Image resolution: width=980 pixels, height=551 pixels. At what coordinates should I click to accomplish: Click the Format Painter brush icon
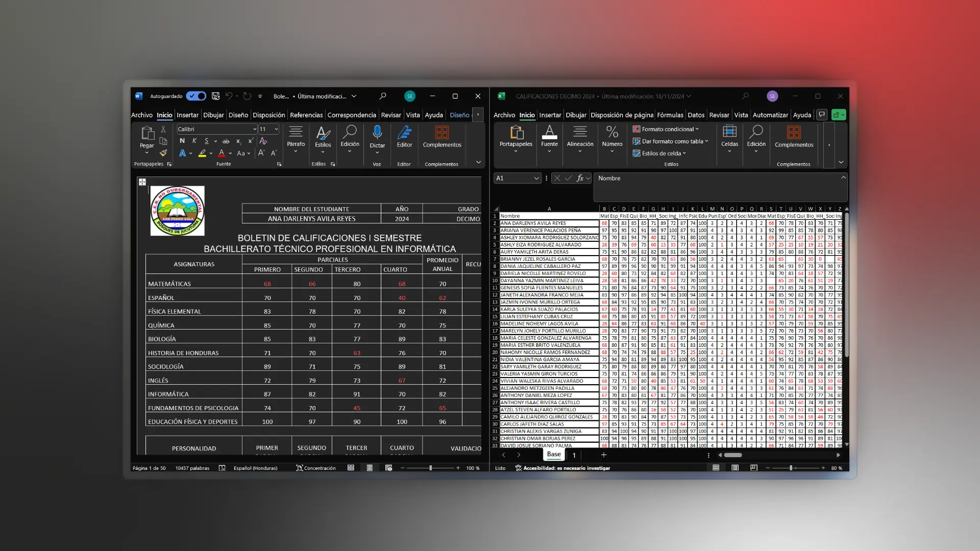click(x=163, y=153)
